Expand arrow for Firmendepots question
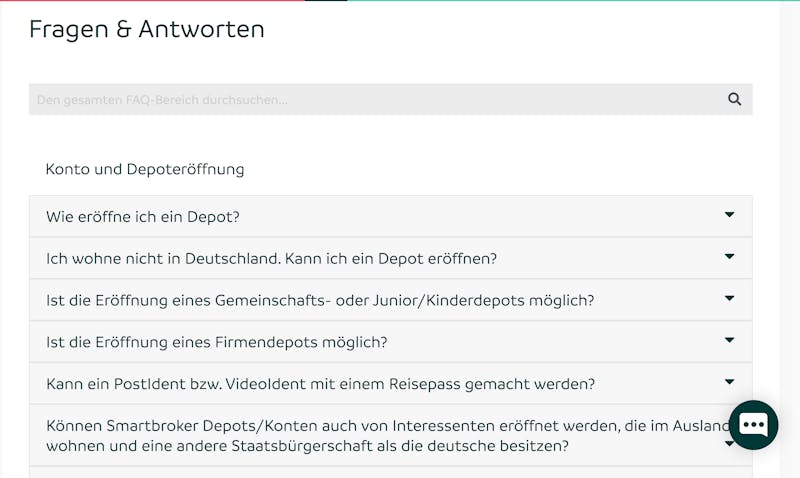Viewport: 800px width, 478px height. click(x=730, y=340)
